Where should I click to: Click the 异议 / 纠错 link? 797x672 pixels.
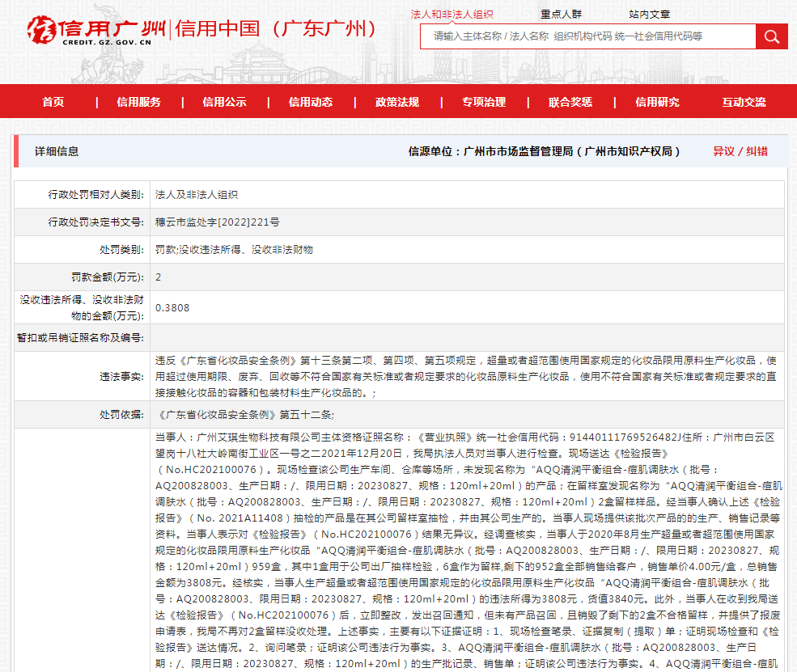click(740, 151)
